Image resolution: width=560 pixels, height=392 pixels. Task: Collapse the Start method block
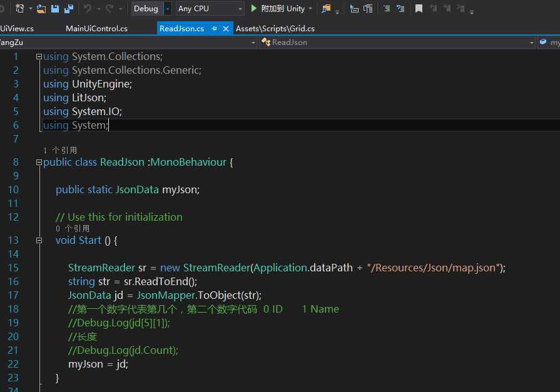39,240
